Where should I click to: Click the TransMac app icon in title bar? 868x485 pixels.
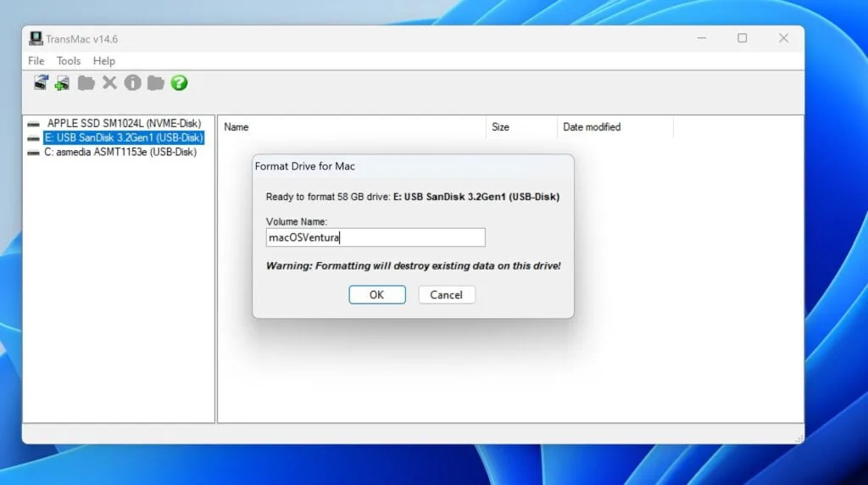tap(36, 38)
